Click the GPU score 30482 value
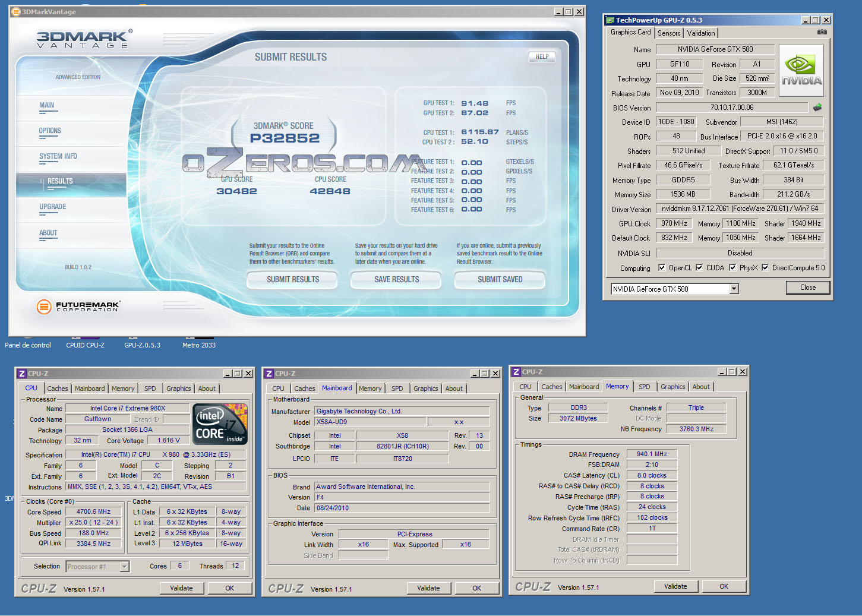Viewport: 862px width, 616px height. [236, 191]
